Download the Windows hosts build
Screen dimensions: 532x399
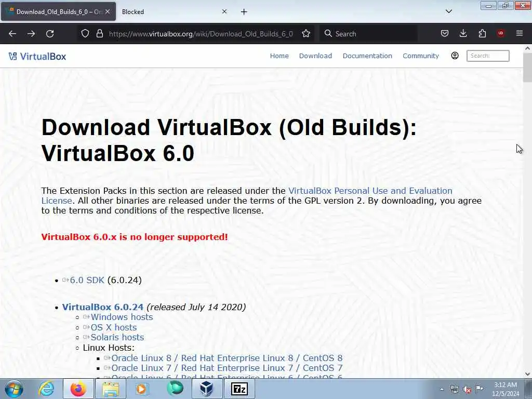coord(122,317)
